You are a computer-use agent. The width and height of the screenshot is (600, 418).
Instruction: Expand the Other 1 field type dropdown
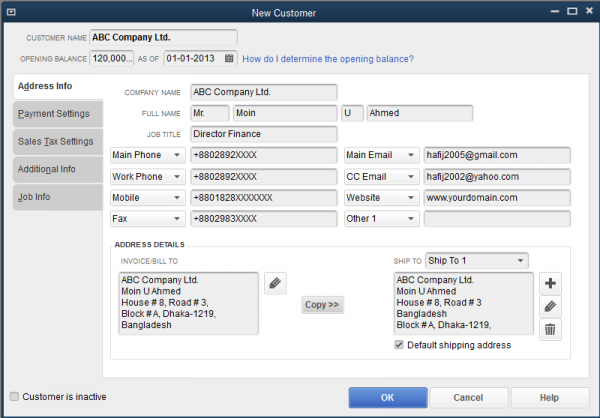tap(411, 218)
